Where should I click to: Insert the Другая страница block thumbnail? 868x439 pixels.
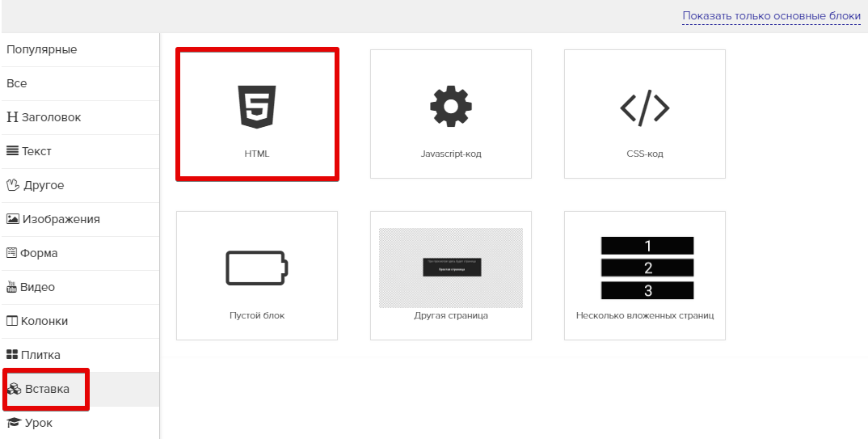450,268
